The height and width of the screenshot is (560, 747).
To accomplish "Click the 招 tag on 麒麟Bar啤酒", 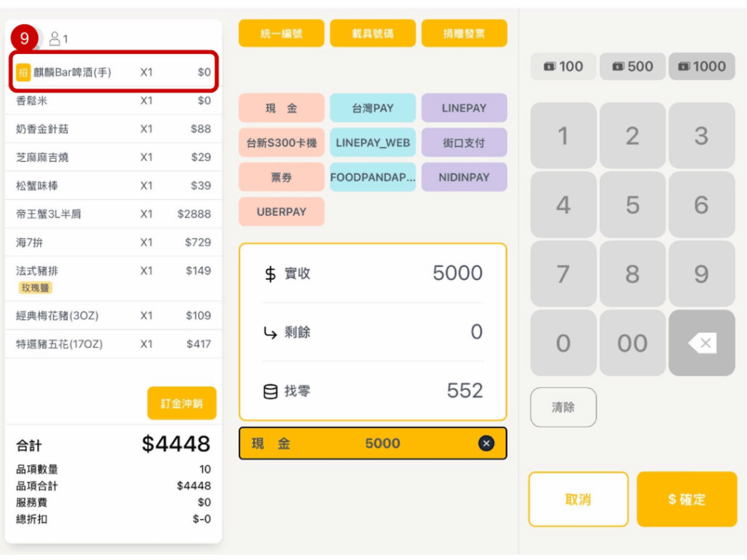I will pos(23,72).
